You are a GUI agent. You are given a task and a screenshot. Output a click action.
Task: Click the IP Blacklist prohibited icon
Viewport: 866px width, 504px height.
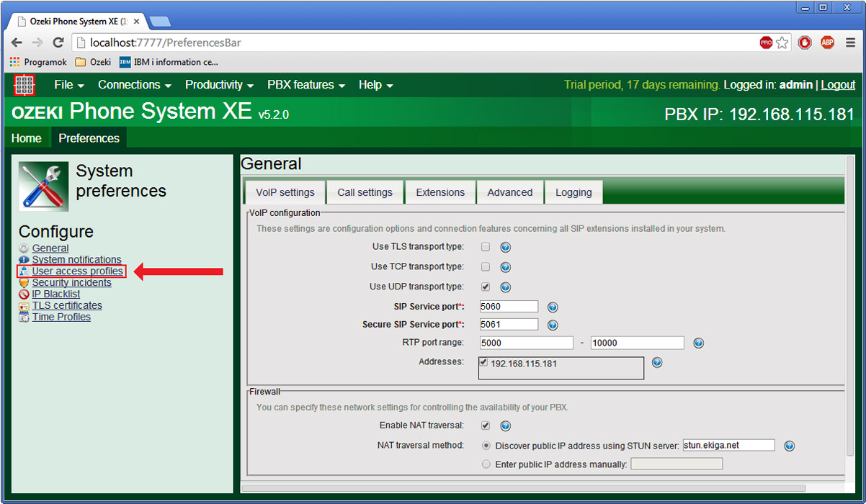pyautogui.click(x=24, y=294)
